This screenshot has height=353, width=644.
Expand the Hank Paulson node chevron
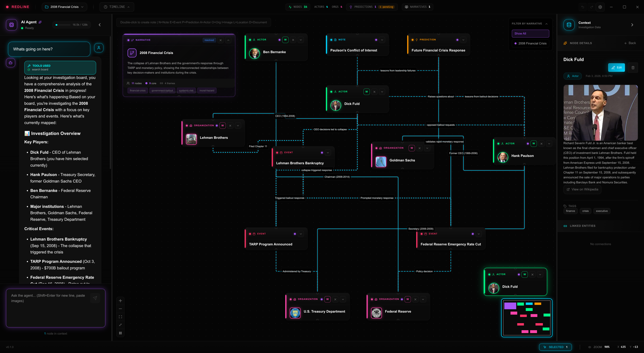(x=549, y=144)
